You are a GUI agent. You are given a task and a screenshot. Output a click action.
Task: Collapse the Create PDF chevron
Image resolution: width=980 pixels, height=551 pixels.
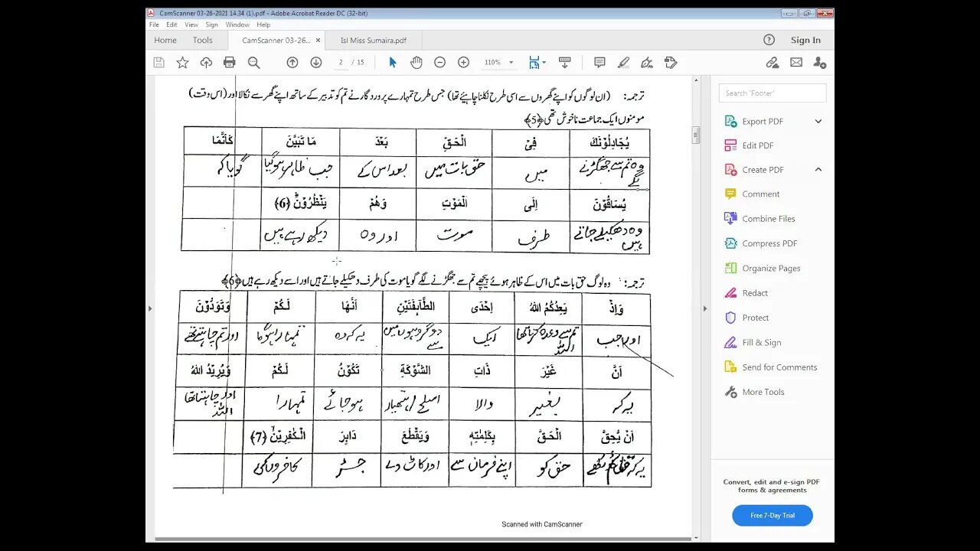click(x=818, y=170)
